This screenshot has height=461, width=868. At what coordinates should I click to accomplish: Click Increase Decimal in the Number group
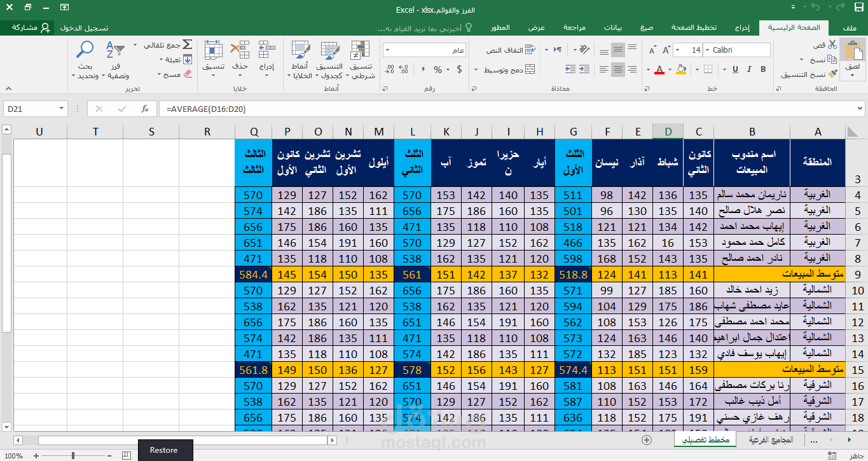[x=404, y=69]
